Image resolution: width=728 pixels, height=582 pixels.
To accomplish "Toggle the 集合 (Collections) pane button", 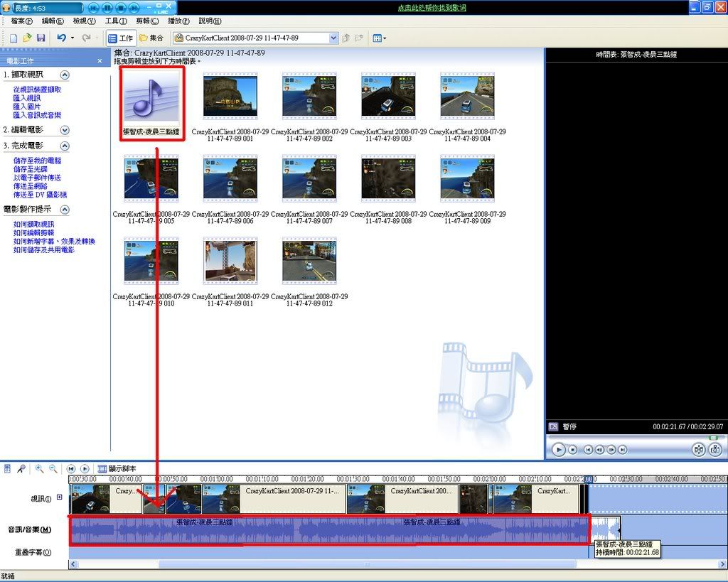I will (x=151, y=38).
